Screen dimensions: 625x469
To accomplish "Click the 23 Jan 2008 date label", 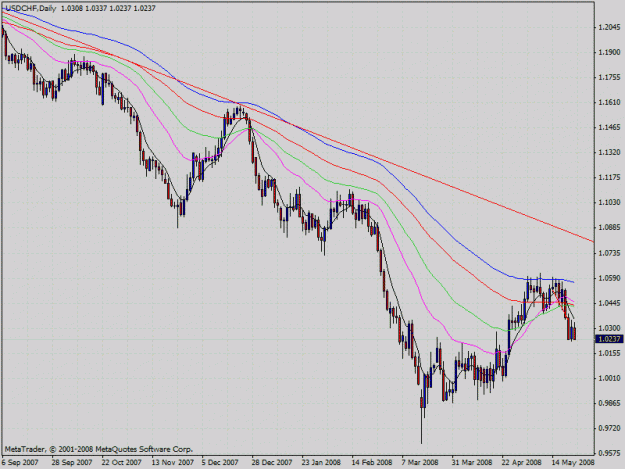I will 321,463.
